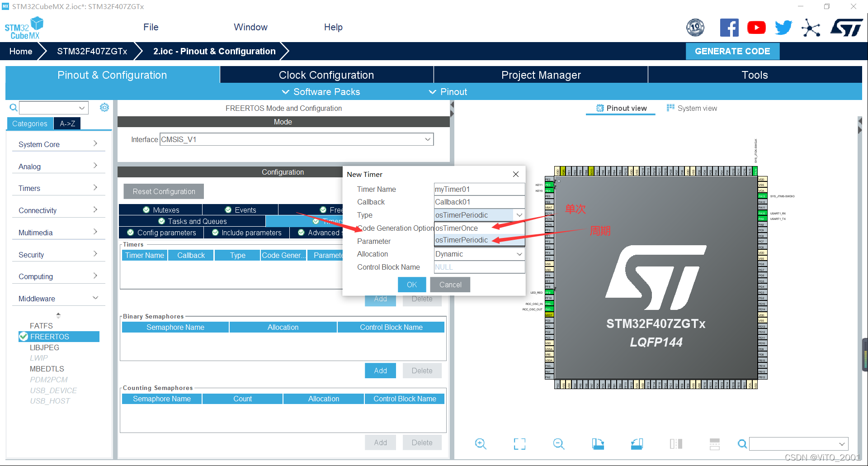Open the ST 10-year anniversary badge icon
This screenshot has height=466, width=868.
point(695,28)
